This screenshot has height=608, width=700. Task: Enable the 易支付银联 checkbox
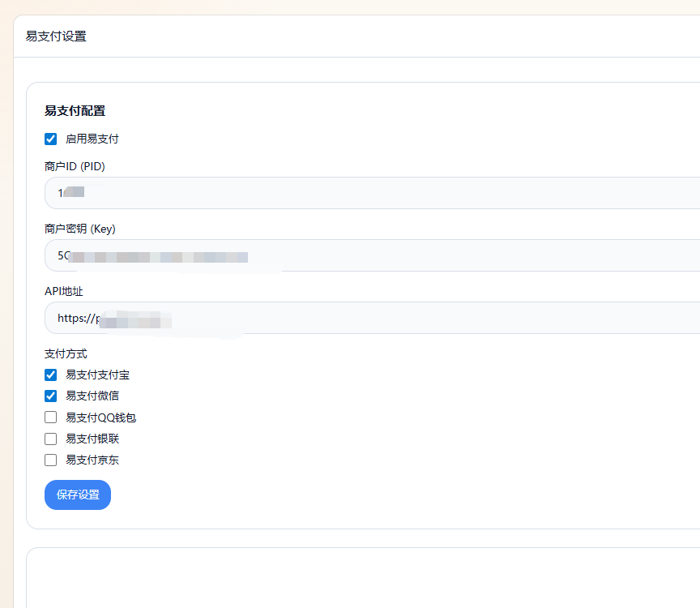click(x=50, y=439)
